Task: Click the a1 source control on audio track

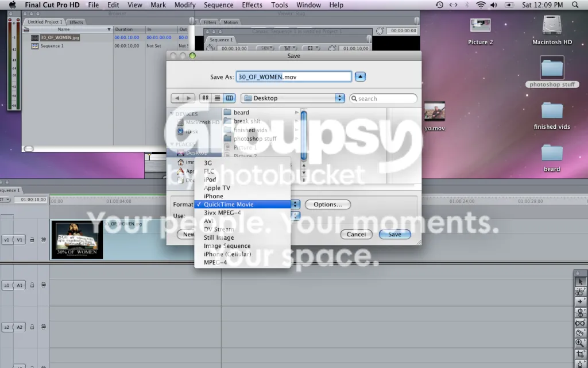Action: coord(7,285)
